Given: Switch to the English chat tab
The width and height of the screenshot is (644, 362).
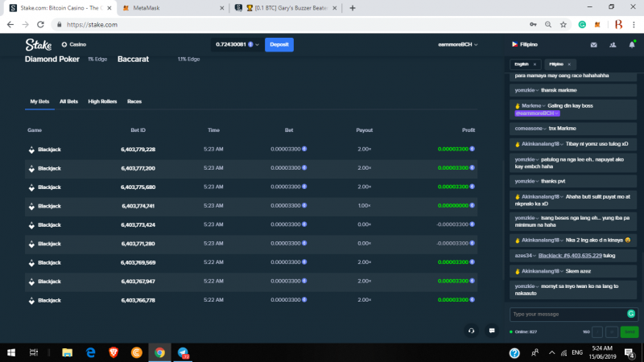Looking at the screenshot, I should tap(522, 64).
